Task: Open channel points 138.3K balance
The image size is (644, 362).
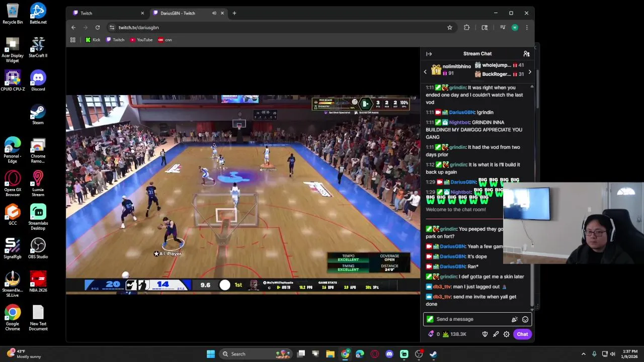Action: click(454, 334)
